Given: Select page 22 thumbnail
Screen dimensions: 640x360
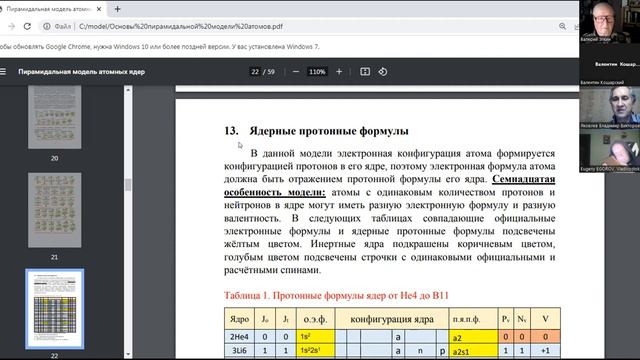Looking at the screenshot, I should tap(55, 309).
